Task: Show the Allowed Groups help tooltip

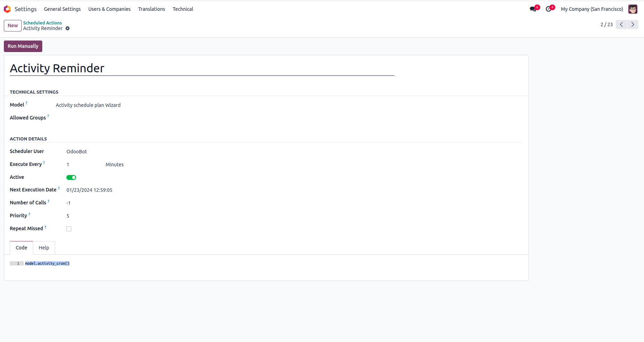Action: coord(48,116)
